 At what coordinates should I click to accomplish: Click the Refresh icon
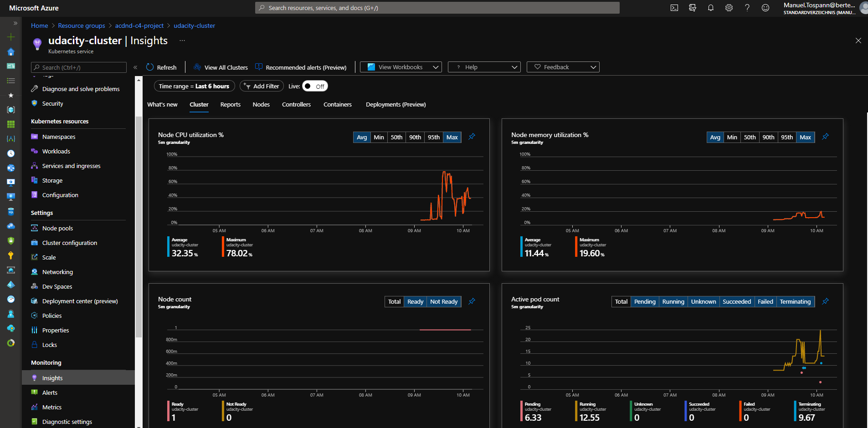tap(150, 67)
